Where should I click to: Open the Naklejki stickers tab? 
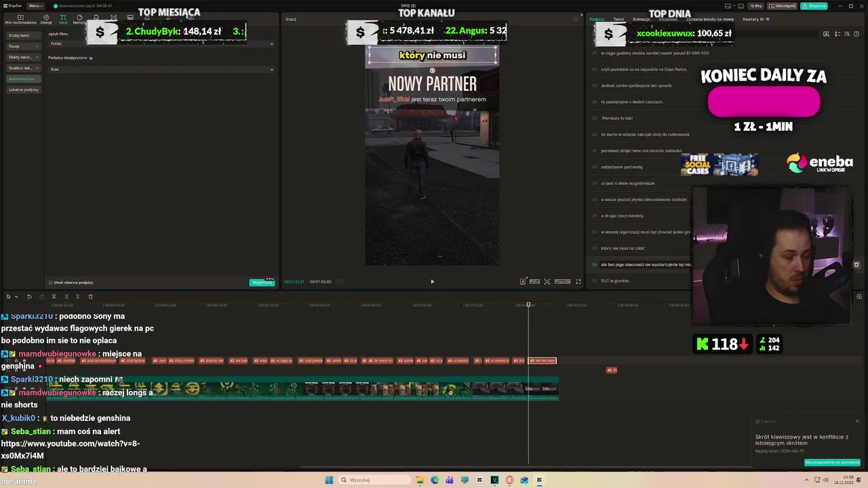tap(79, 19)
